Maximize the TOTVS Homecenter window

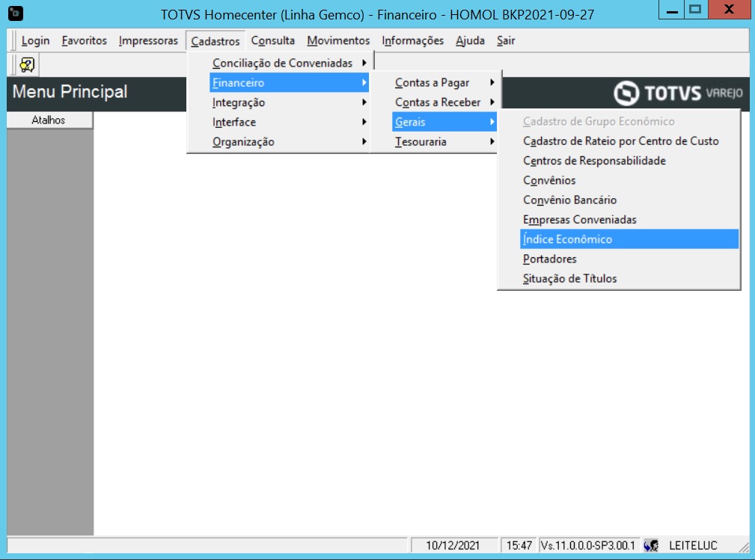695,10
